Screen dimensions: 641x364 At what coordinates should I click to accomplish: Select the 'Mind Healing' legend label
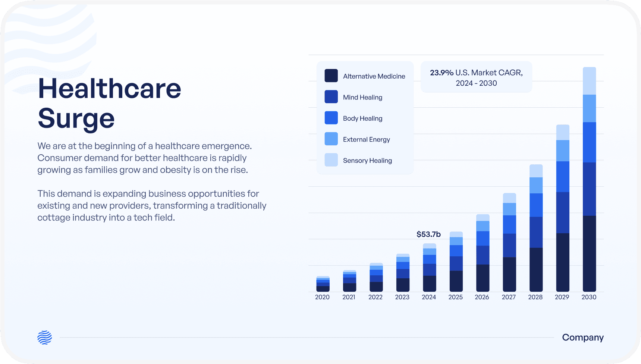tap(362, 97)
